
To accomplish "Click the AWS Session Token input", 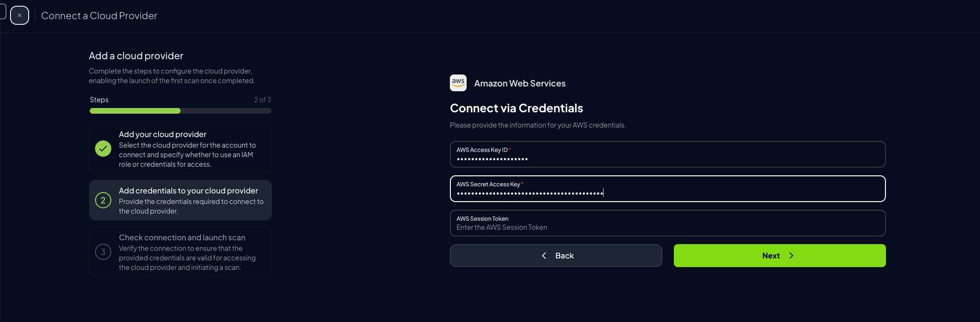I will coord(668,223).
